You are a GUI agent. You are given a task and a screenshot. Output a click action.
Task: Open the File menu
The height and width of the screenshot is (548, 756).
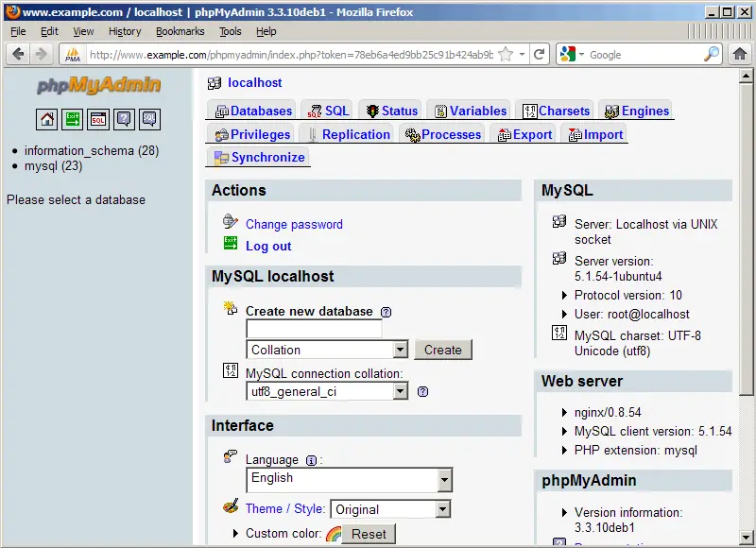click(x=18, y=31)
